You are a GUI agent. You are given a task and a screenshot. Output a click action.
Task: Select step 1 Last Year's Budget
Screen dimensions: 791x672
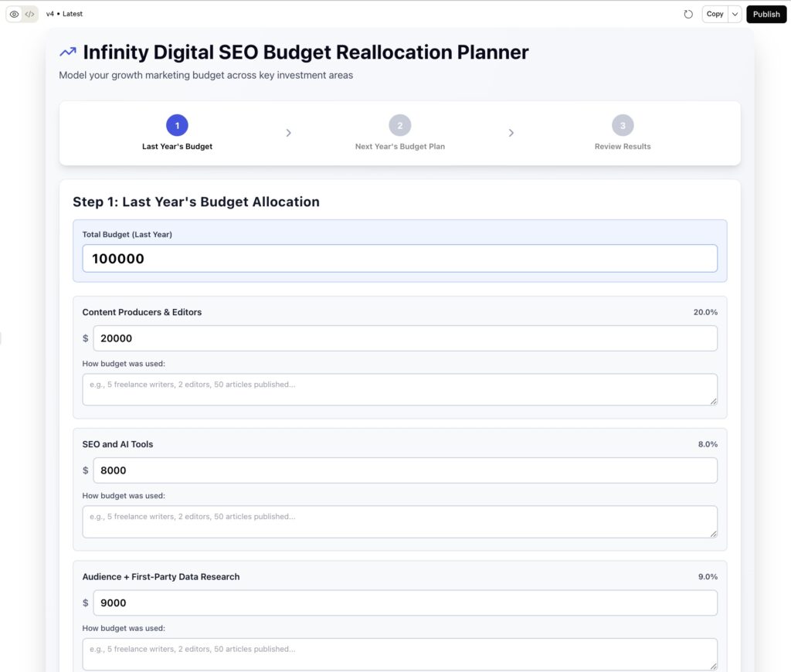(x=177, y=133)
